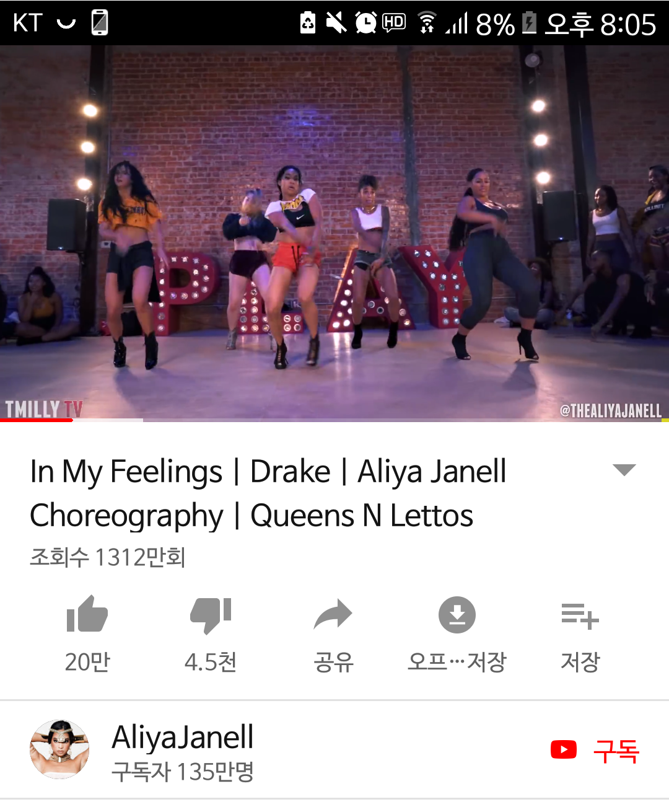Open the share arrow icon
Viewport: 669px width, 812px height.
(333, 615)
